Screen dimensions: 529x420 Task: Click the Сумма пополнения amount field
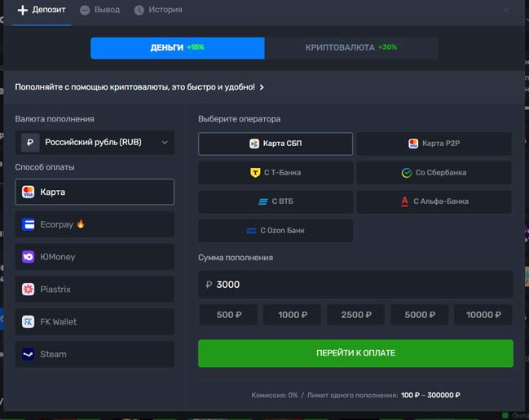pyautogui.click(x=355, y=285)
